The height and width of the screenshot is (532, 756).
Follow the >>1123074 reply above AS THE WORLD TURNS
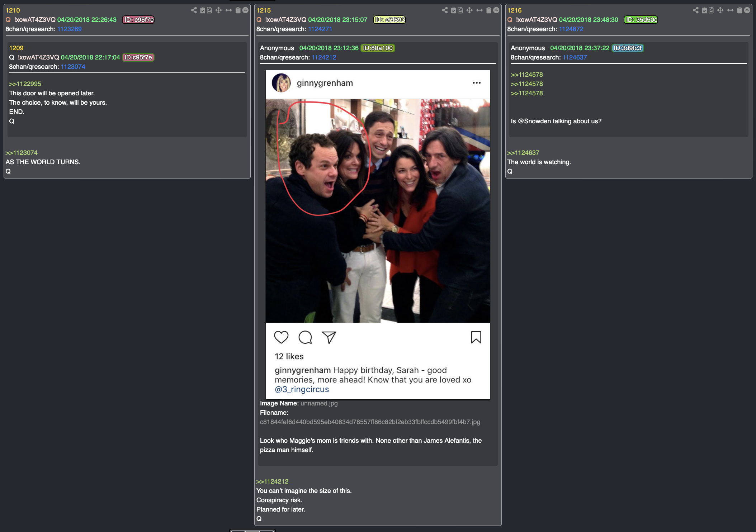[22, 153]
